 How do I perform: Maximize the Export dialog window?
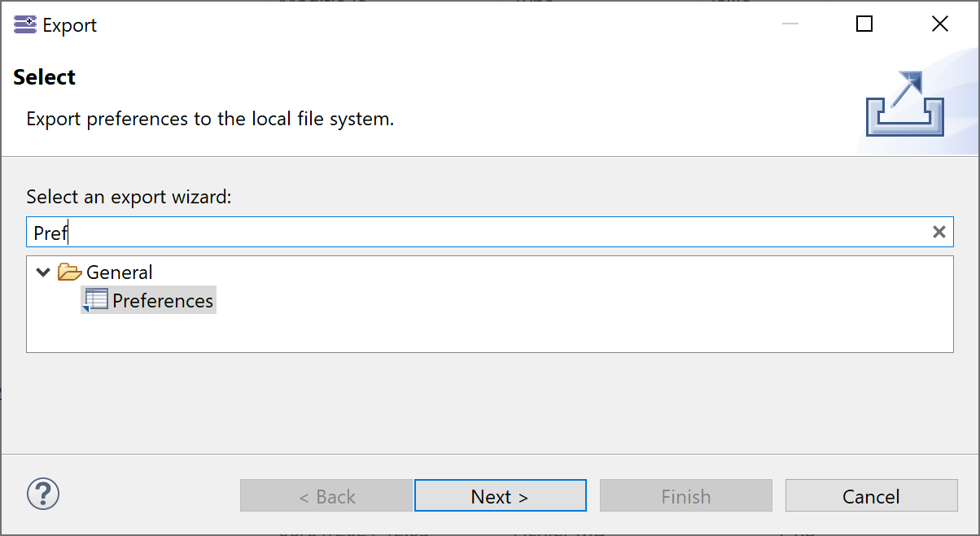[x=864, y=24]
